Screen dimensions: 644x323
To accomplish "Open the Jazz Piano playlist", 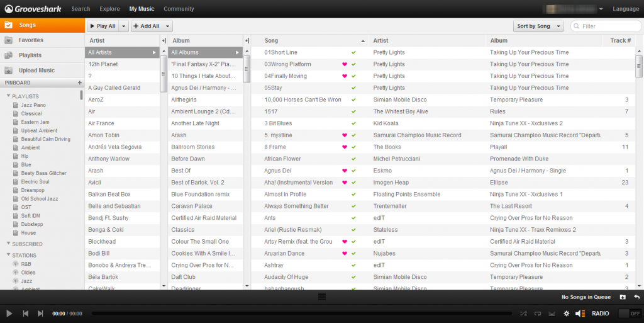I will click(33, 105).
